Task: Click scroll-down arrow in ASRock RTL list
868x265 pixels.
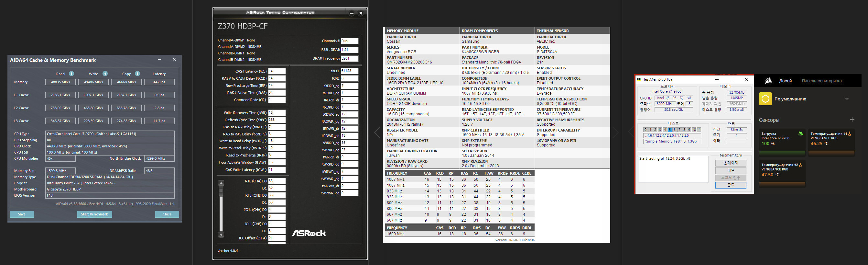Action: coord(222,235)
